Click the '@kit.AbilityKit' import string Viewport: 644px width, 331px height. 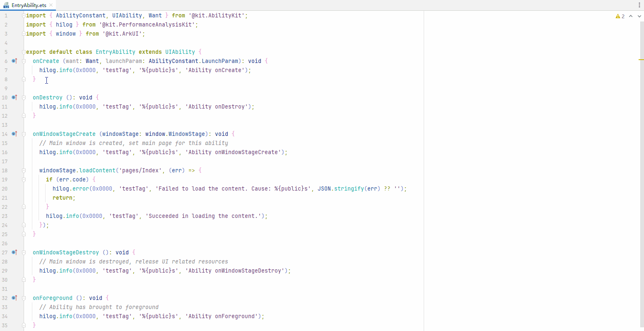pos(217,15)
